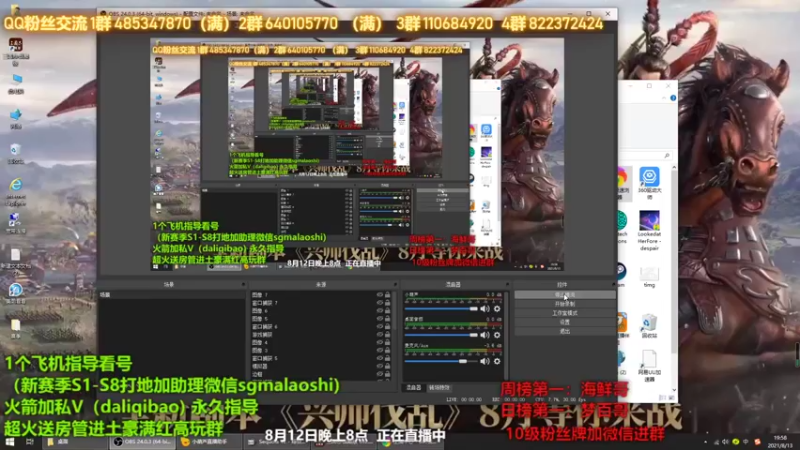
Task: Click the taskbar clock showing 19:56
Action: coord(780,441)
